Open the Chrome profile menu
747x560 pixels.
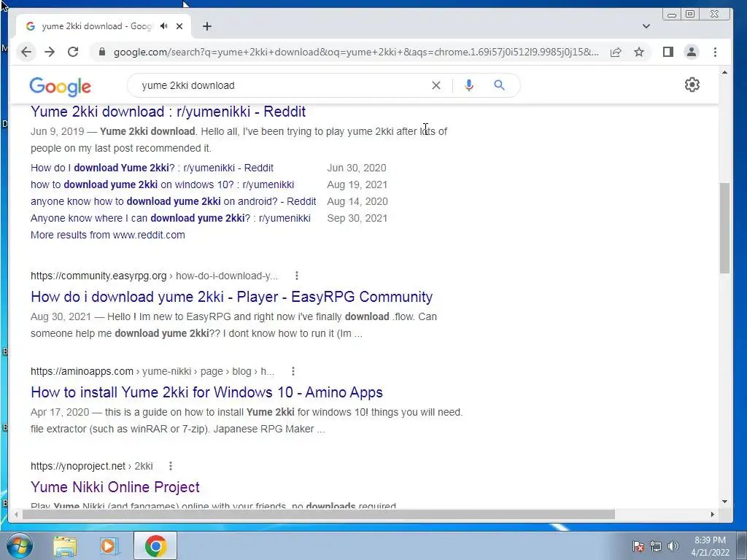692,52
